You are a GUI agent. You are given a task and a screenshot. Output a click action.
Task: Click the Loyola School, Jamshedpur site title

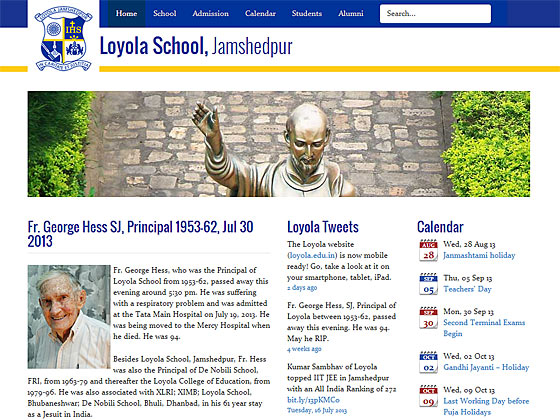(x=196, y=46)
